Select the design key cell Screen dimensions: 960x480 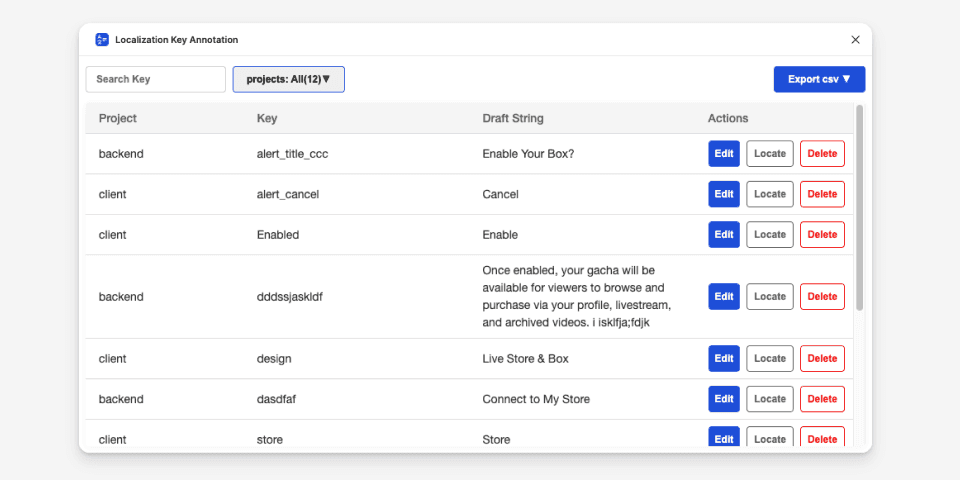pyautogui.click(x=274, y=359)
